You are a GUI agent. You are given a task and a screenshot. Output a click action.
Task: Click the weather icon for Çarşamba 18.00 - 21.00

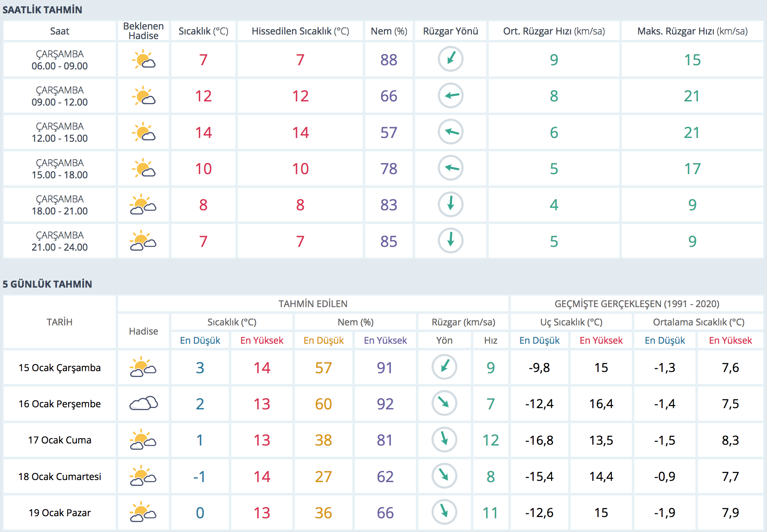click(144, 204)
